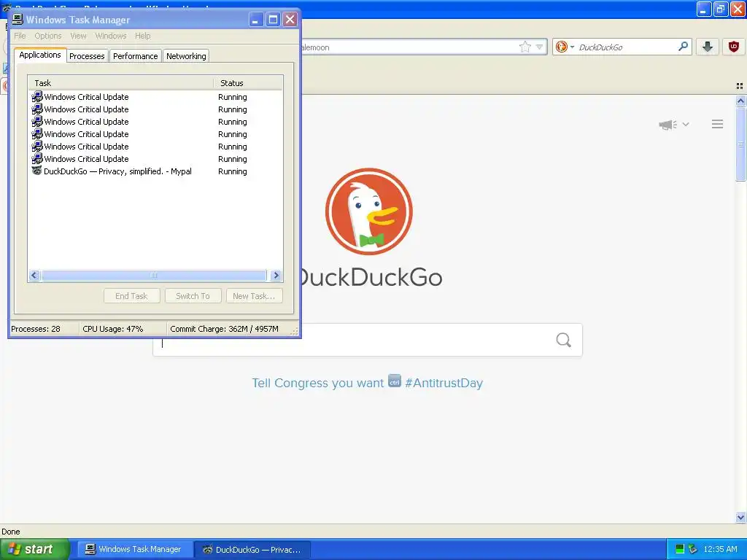Click the Safely Remove Hardware tray icon
This screenshot has width=747, height=560.
click(693, 549)
